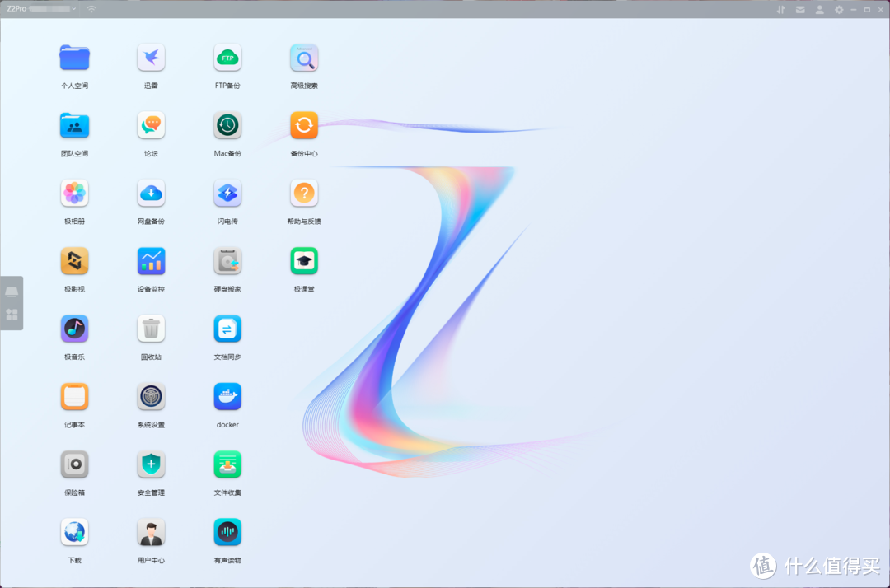This screenshot has width=890, height=588.
Task: Open 备份中心 backup center
Action: click(x=304, y=125)
